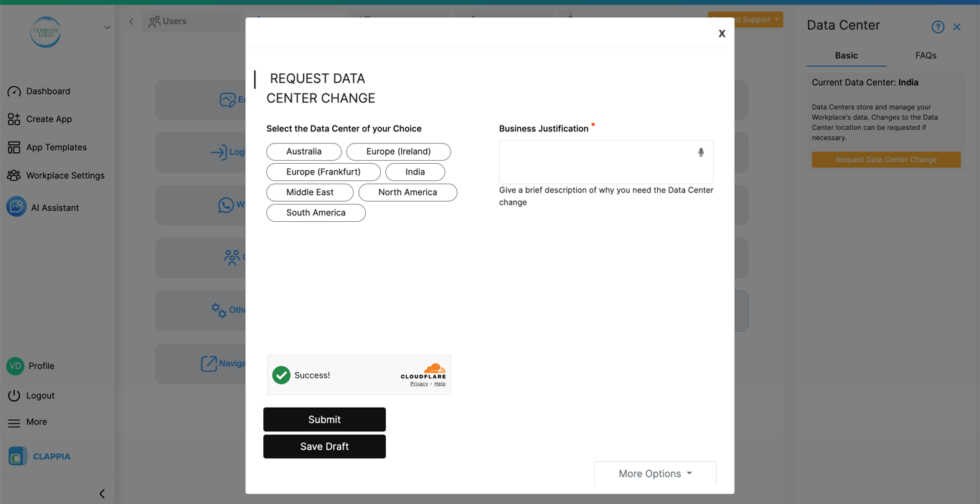Screen dimensions: 980x504
Task: Click the Request Data Center Change heading
Action: (321, 88)
